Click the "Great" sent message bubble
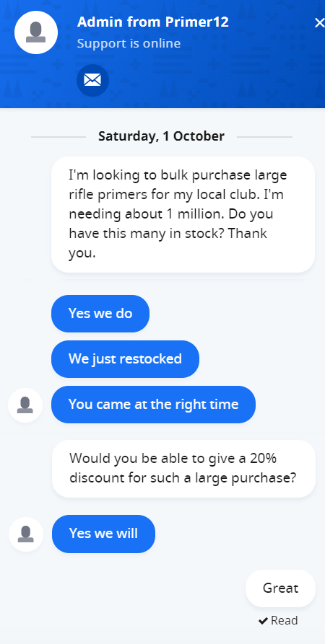 (x=280, y=588)
